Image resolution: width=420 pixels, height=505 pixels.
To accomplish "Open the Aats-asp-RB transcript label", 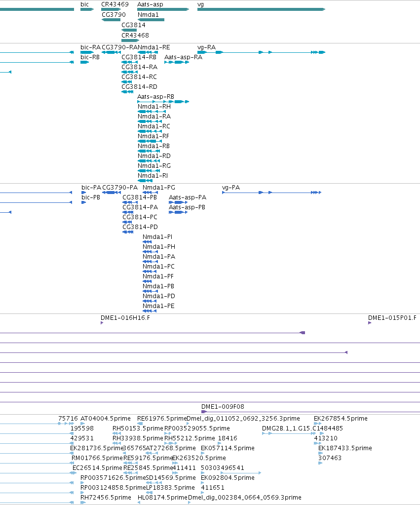I will click(155, 97).
